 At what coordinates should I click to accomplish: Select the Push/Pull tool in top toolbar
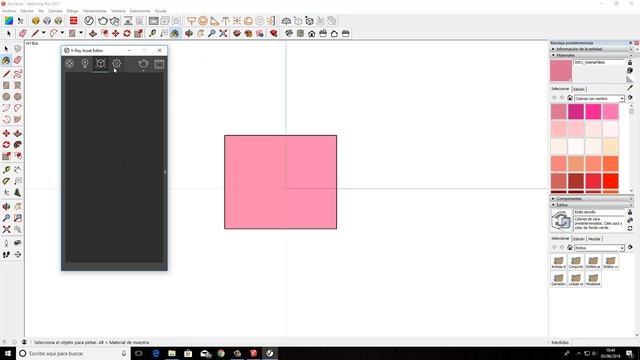93,33
